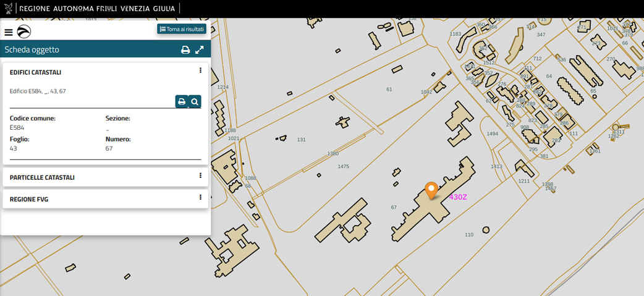Image resolution: width=644 pixels, height=296 pixels.
Task: Click the orange location pin marker
Action: pos(431,190)
